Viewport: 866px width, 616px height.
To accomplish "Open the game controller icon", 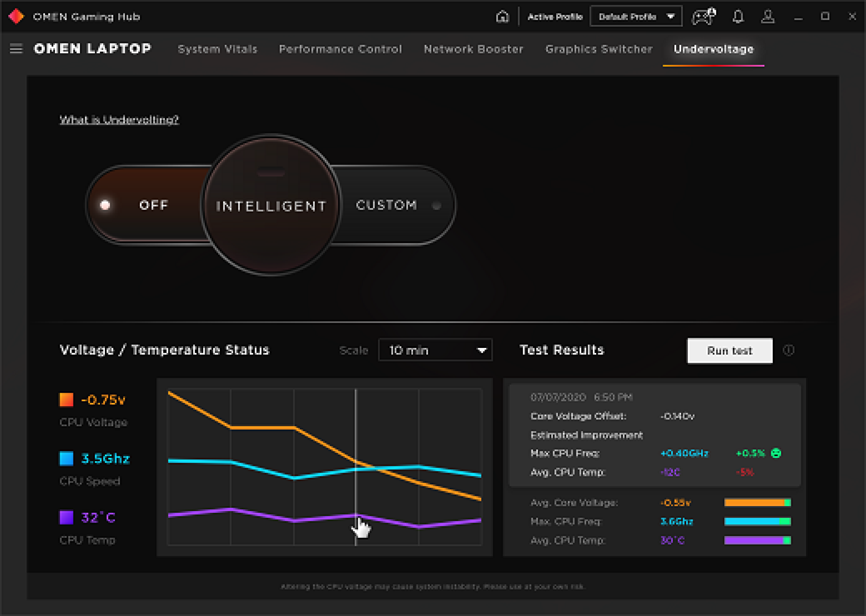I will [702, 16].
